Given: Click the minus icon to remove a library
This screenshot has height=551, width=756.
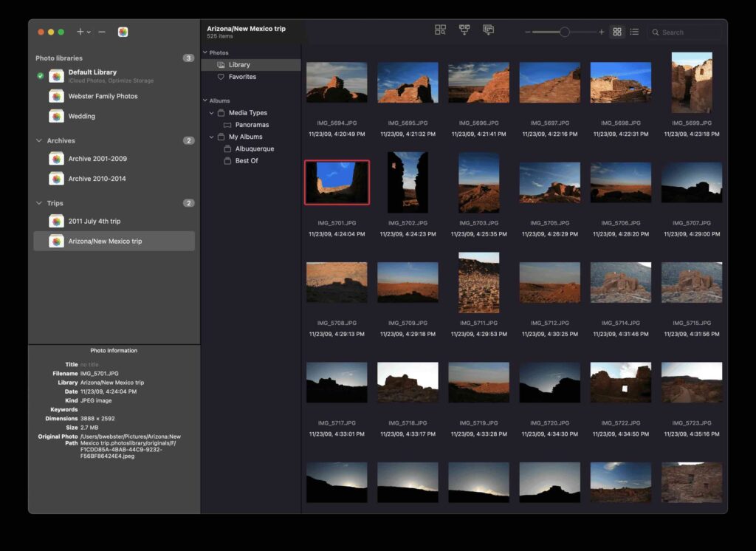Looking at the screenshot, I should click(x=100, y=32).
